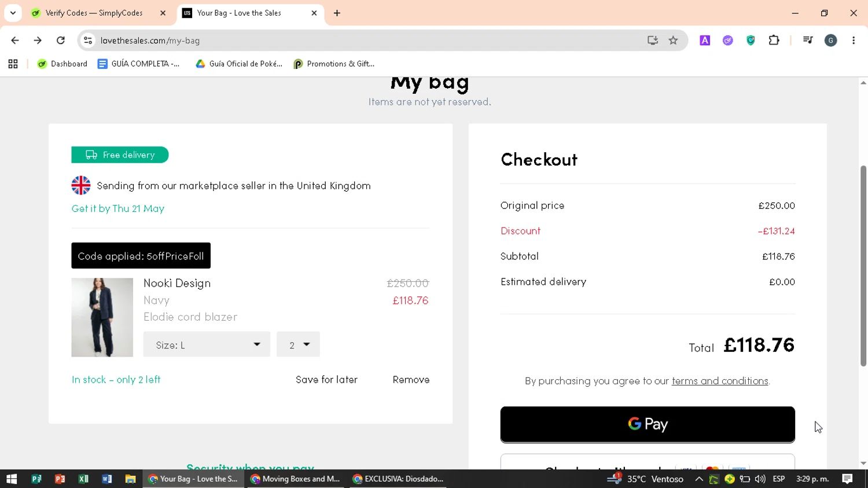This screenshot has width=868, height=488.
Task: Close the Your Bag tab
Action: tap(314, 13)
